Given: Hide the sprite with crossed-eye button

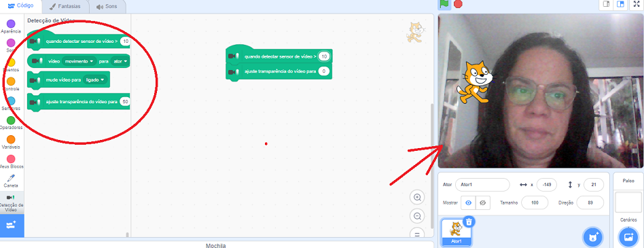Looking at the screenshot, I should tap(483, 203).
